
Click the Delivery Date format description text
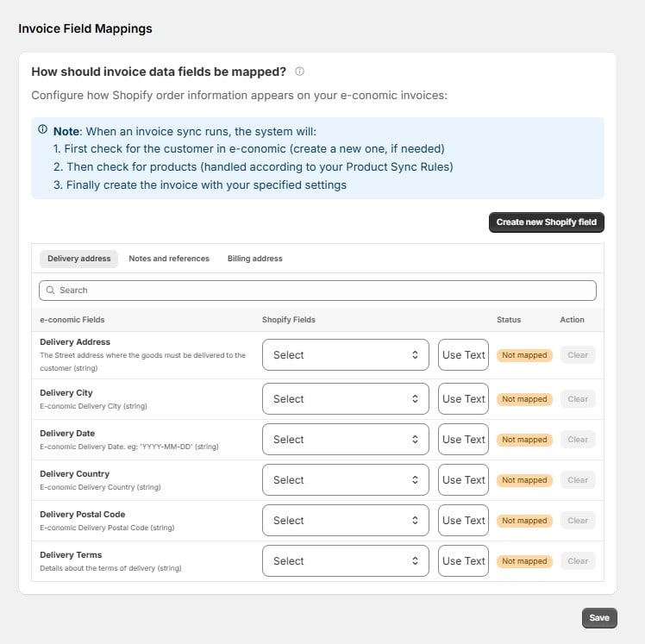[x=129, y=447]
